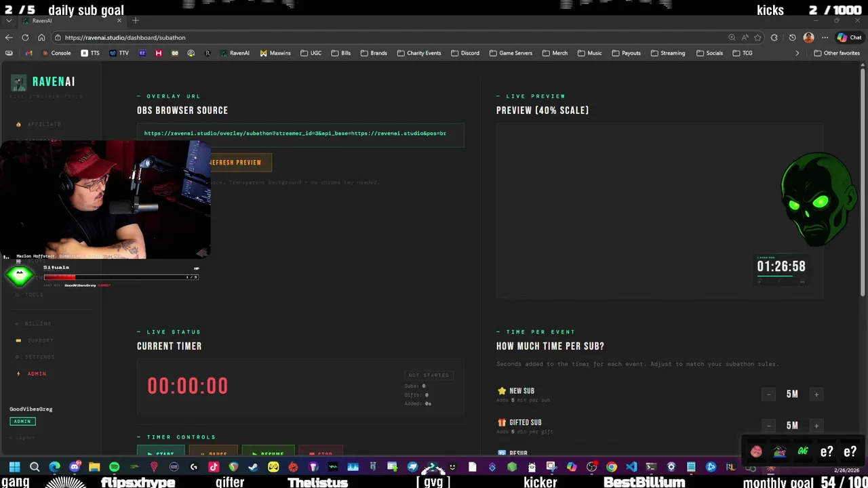Open the Copilot Chat button
This screenshot has height=488, width=868.
849,37
